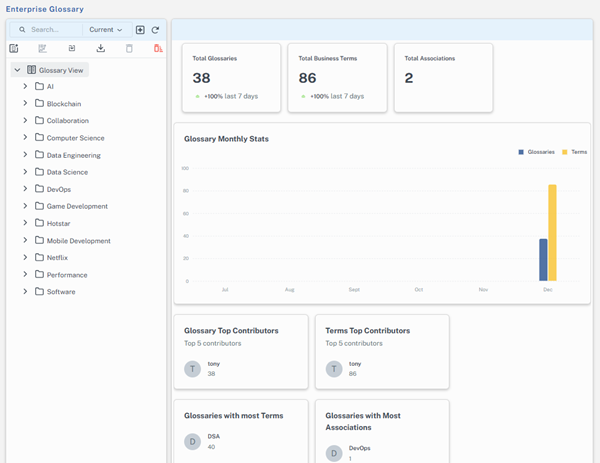Click the red delete-all icon
Viewport: 600px width, 463px height.
[158, 48]
